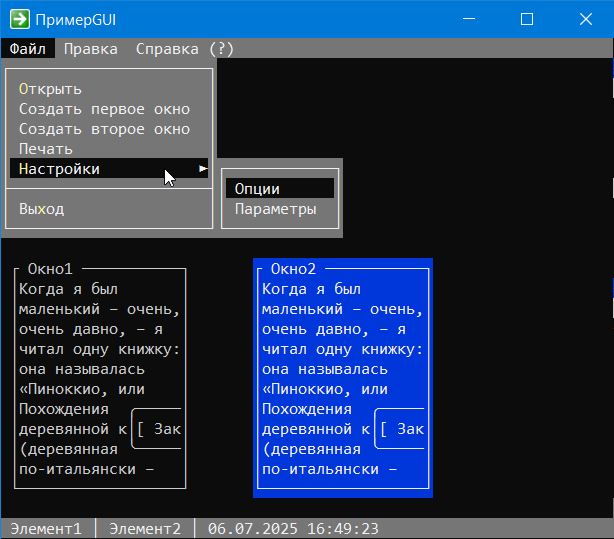Select Параметры in the submenu
This screenshot has height=539, width=614.
(276, 209)
